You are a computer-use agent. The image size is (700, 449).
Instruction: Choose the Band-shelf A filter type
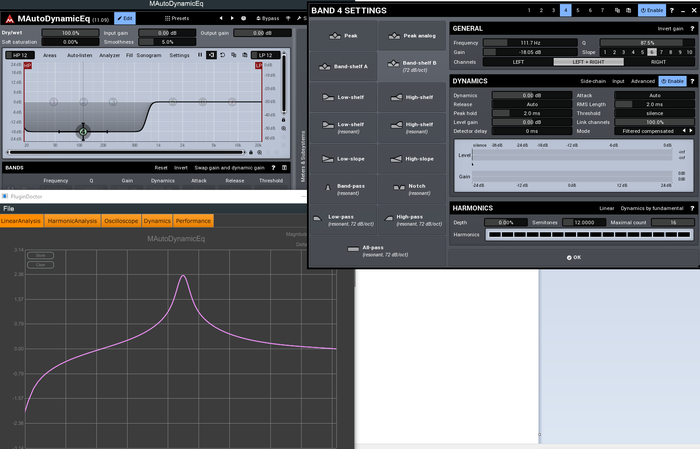point(343,67)
